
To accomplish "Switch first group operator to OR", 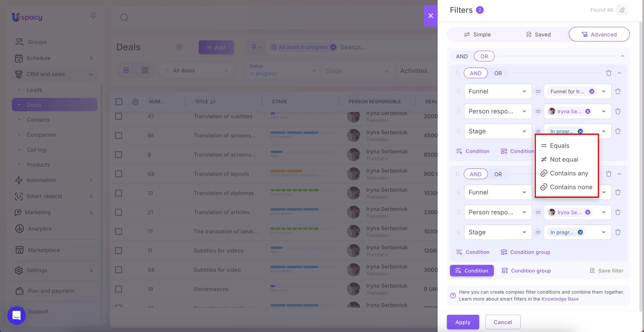I will tap(498, 73).
